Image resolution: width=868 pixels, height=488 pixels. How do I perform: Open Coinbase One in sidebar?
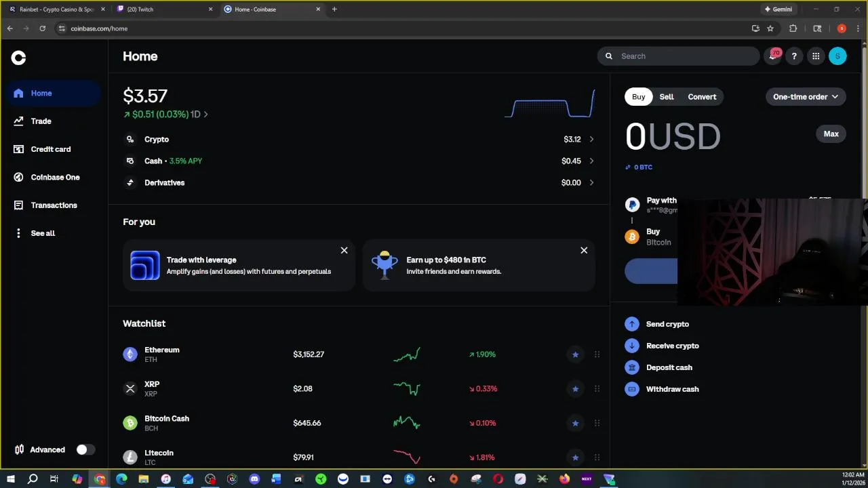pos(54,177)
